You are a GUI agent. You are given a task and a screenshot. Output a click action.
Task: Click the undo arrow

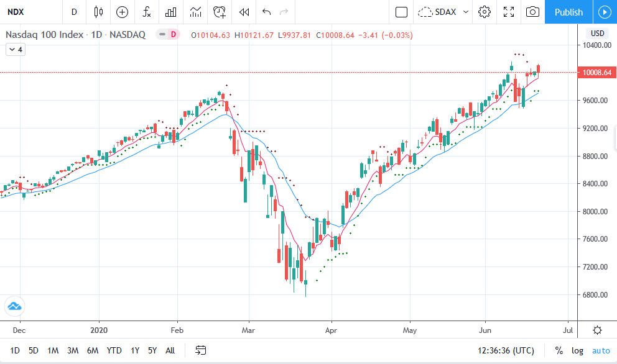click(267, 12)
